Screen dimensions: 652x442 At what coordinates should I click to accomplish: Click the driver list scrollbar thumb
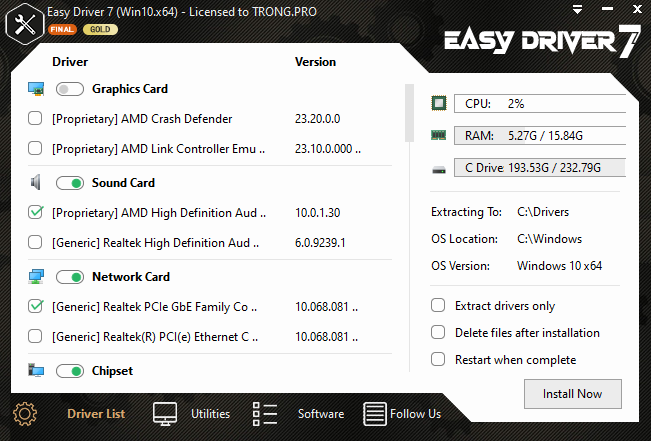[409, 113]
